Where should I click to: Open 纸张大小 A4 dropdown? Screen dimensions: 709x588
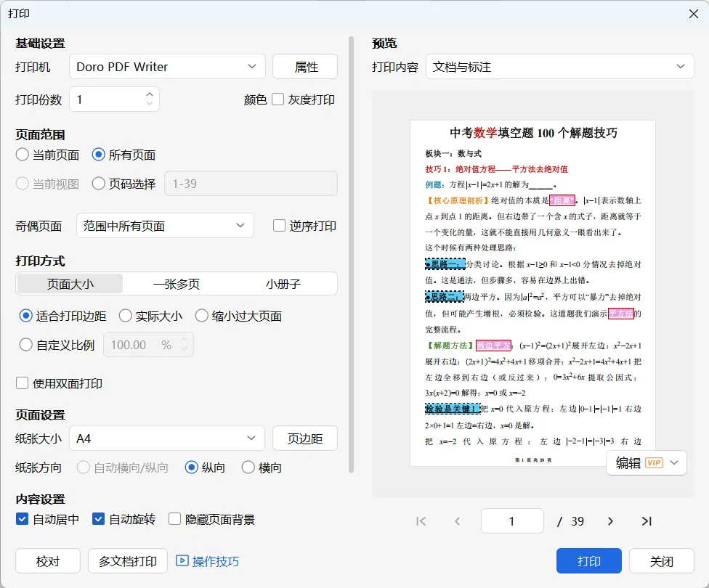click(167, 438)
